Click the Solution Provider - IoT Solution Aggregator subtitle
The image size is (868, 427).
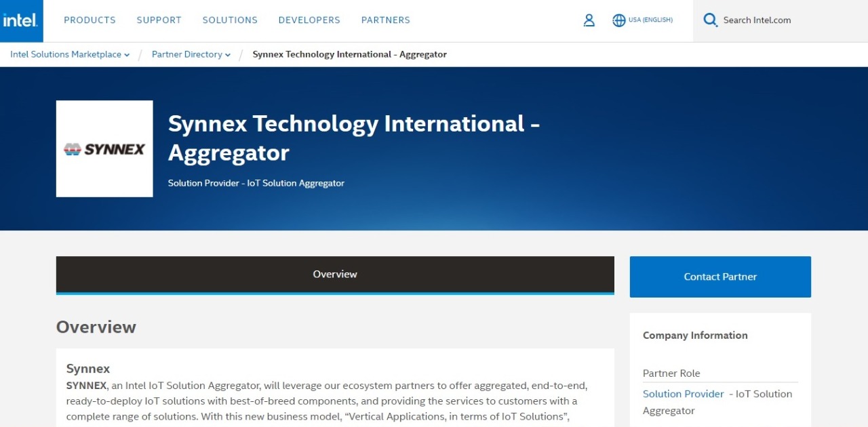pyautogui.click(x=256, y=183)
